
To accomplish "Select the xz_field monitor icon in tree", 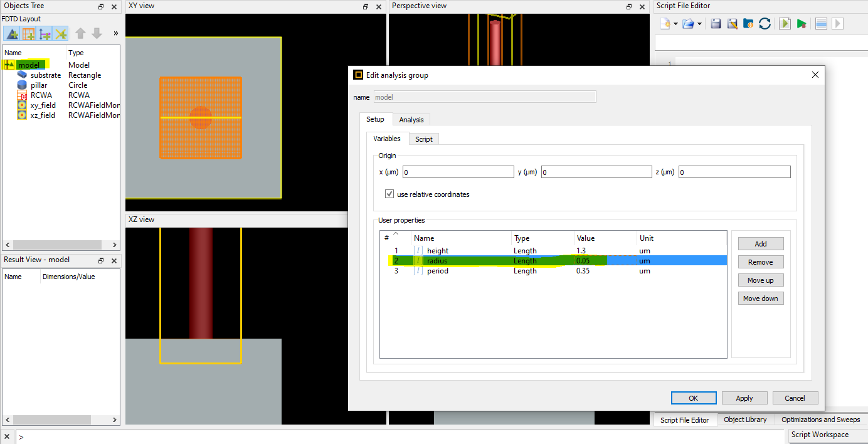I will [x=22, y=115].
